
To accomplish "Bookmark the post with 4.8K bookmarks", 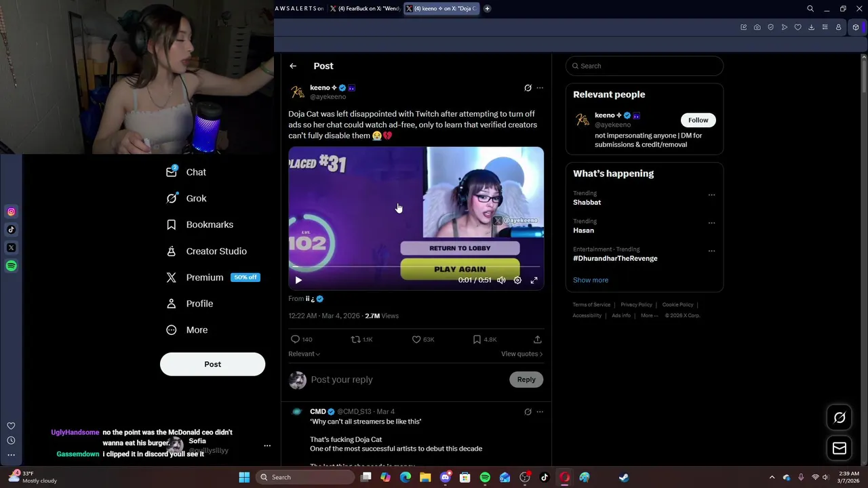I will pyautogui.click(x=484, y=339).
